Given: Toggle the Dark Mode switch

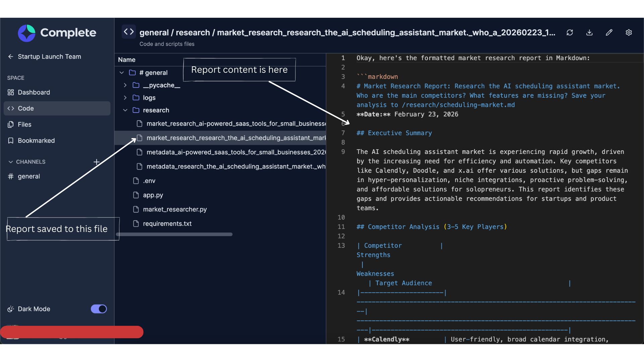Looking at the screenshot, I should (99, 309).
